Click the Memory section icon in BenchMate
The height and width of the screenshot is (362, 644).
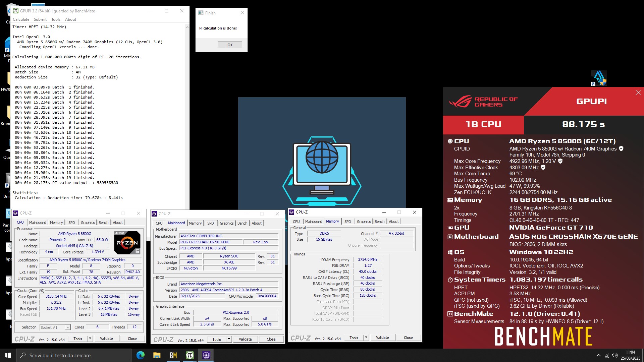pyautogui.click(x=450, y=200)
